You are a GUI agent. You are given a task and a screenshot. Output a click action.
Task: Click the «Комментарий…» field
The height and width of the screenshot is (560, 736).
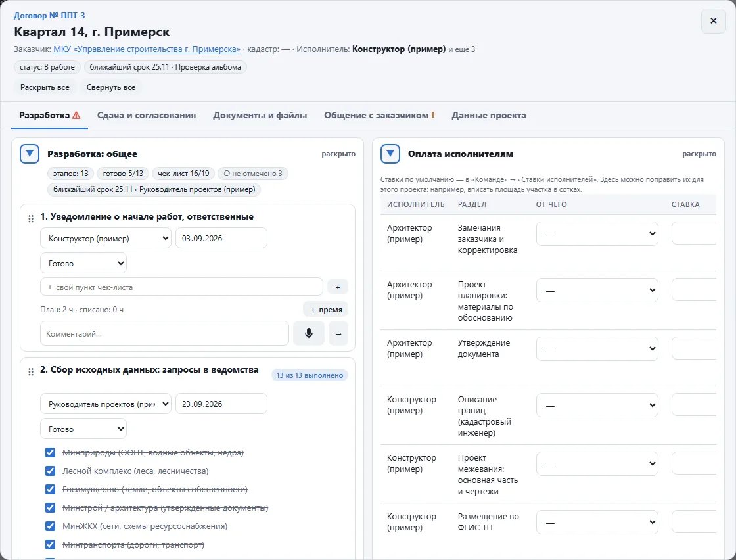[164, 333]
